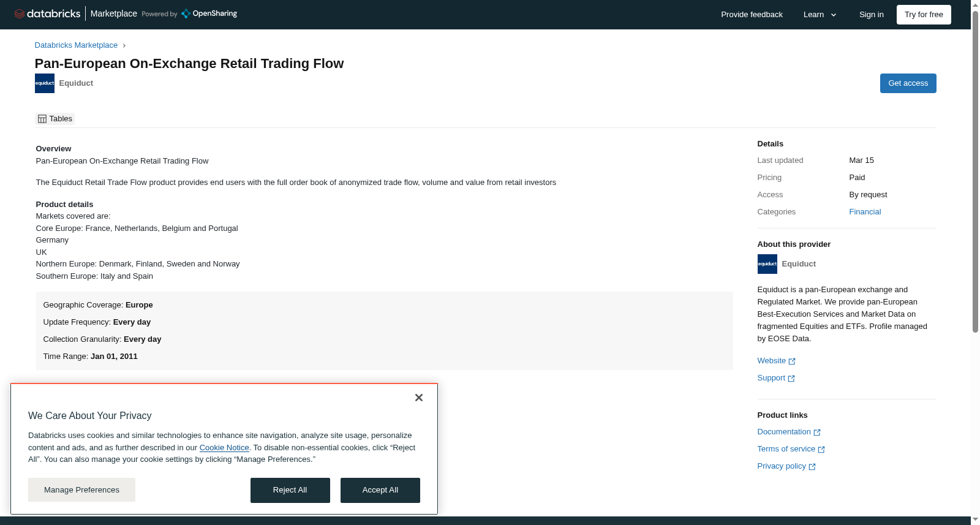Click the 'Product details' heading
980x525 pixels.
(x=64, y=205)
